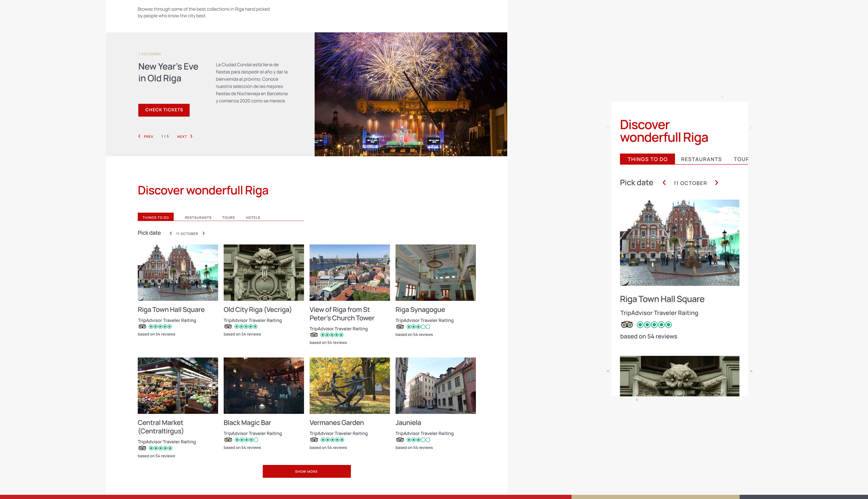Open the Old City Riga (Vecriga) thumbnail
The image size is (868, 499).
(263, 273)
